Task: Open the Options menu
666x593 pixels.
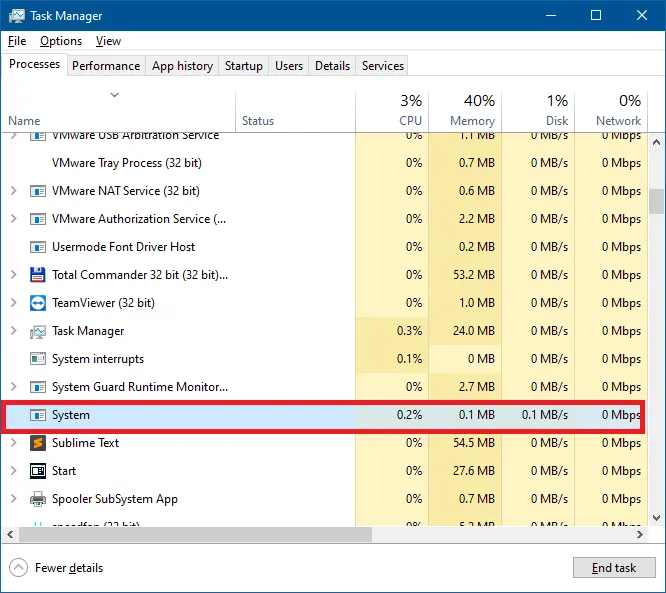Action: [x=61, y=41]
